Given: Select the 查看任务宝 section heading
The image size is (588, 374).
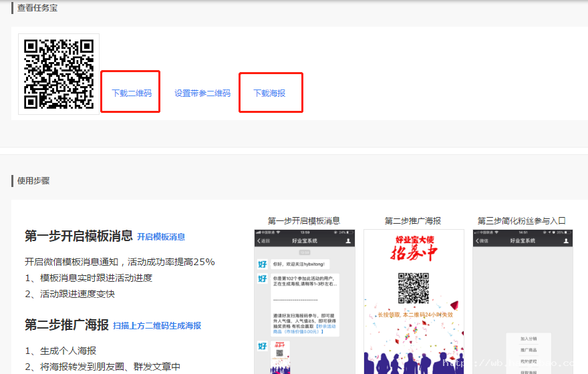Looking at the screenshot, I should 37,8.
